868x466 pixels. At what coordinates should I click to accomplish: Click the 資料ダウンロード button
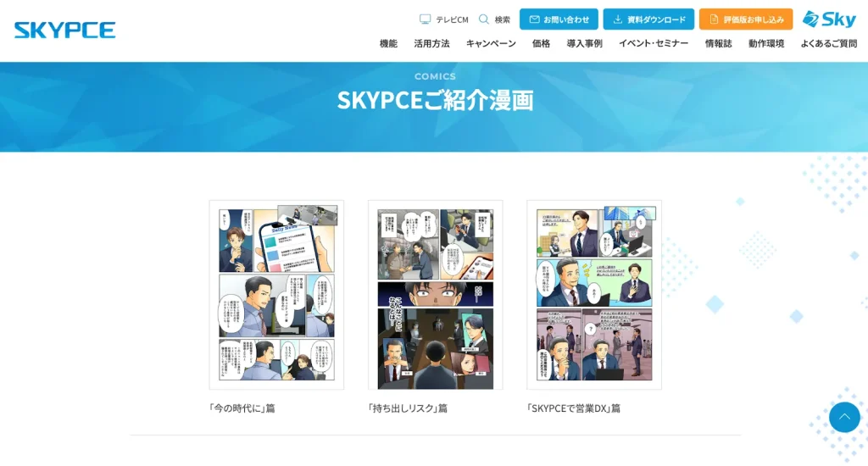pos(648,19)
